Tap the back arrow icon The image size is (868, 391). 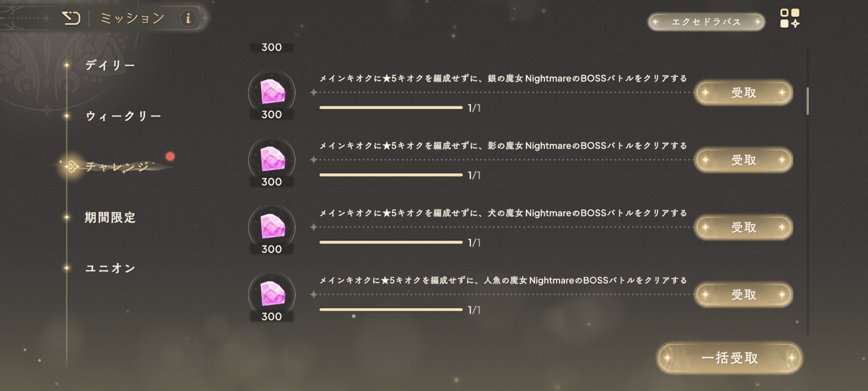71,18
